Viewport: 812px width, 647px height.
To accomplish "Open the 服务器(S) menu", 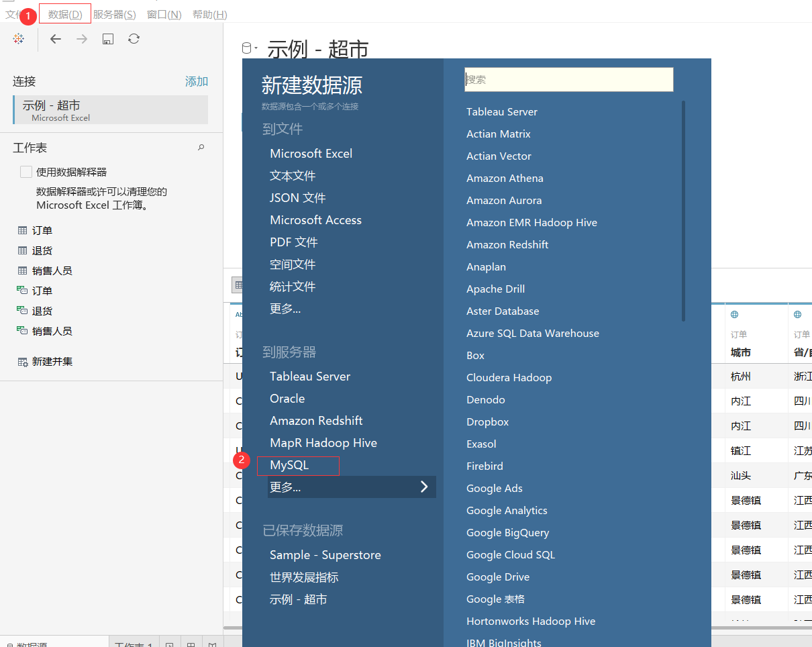I will (x=114, y=14).
